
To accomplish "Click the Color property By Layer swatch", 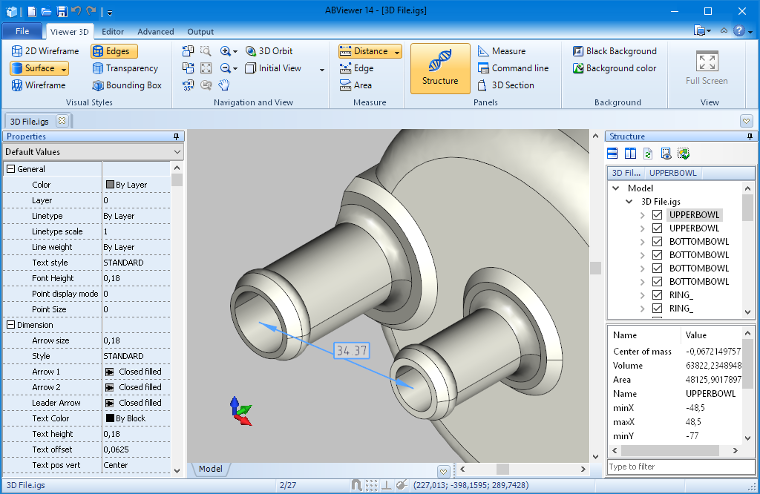I will [x=110, y=185].
